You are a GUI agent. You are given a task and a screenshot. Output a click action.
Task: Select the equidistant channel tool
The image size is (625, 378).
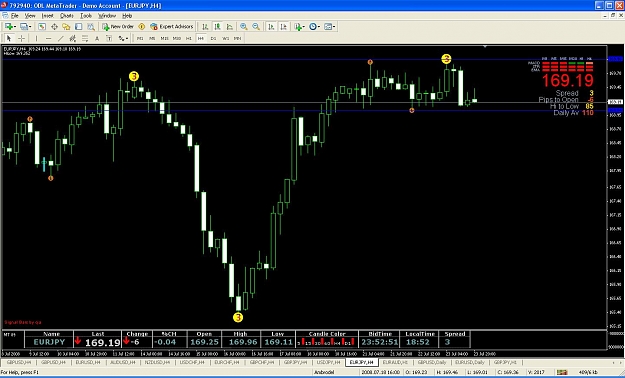click(x=73, y=38)
